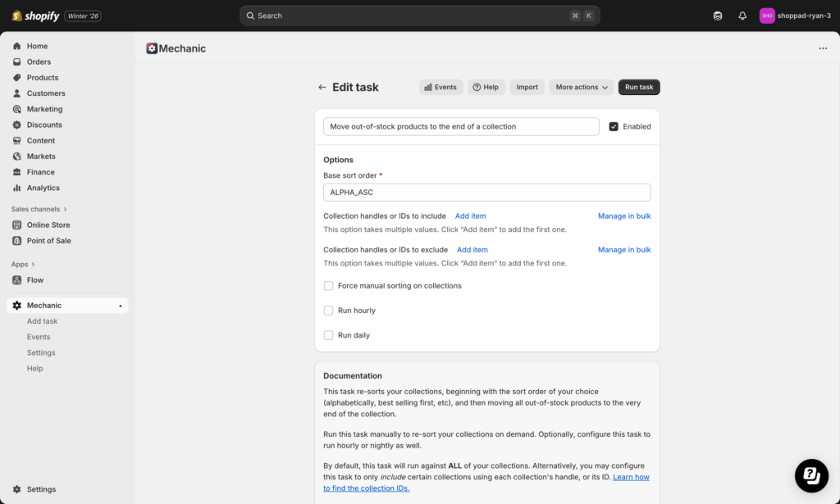Open Add task under Mechanic
This screenshot has height=504, width=840.
coord(43,321)
